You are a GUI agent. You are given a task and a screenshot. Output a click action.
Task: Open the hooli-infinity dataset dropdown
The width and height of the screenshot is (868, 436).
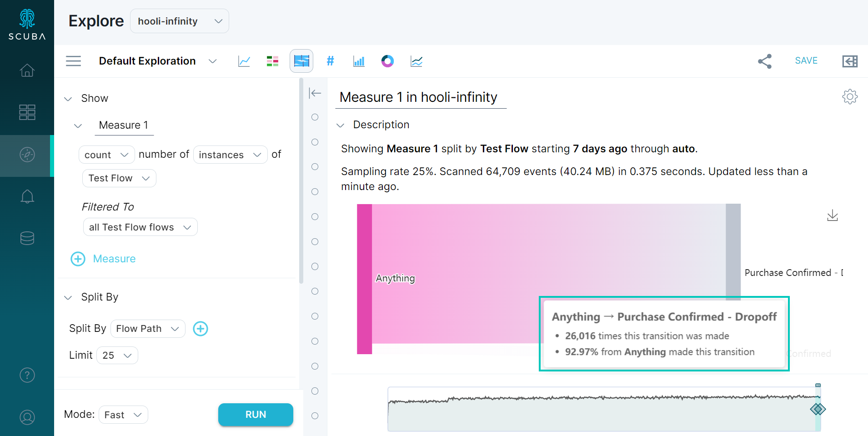coord(180,21)
